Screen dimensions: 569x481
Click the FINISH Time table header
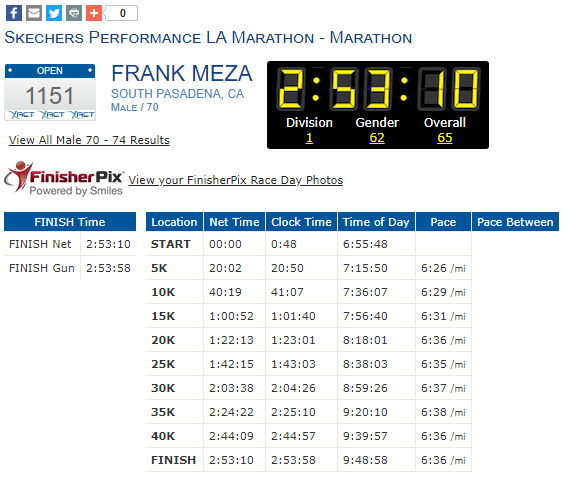(x=70, y=222)
